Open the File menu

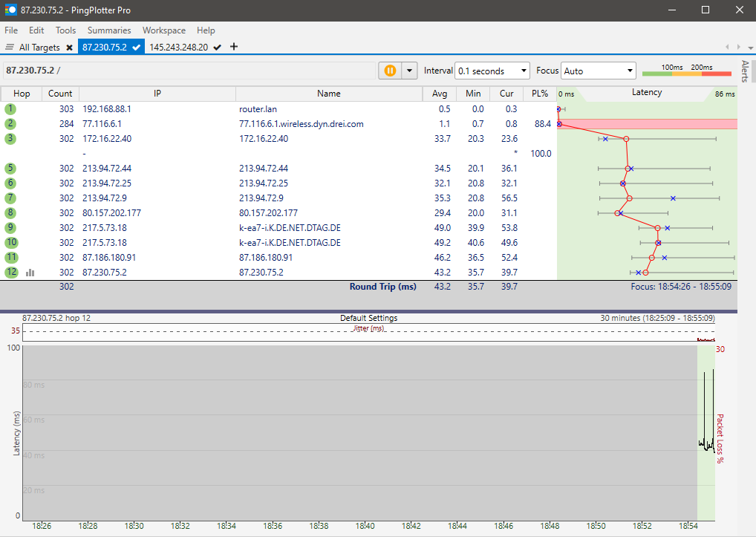(x=11, y=30)
